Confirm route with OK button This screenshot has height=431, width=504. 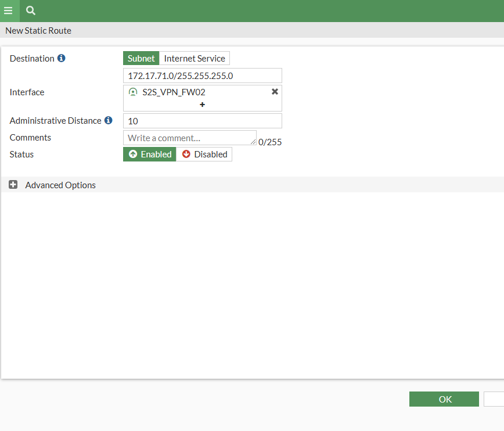(444, 399)
